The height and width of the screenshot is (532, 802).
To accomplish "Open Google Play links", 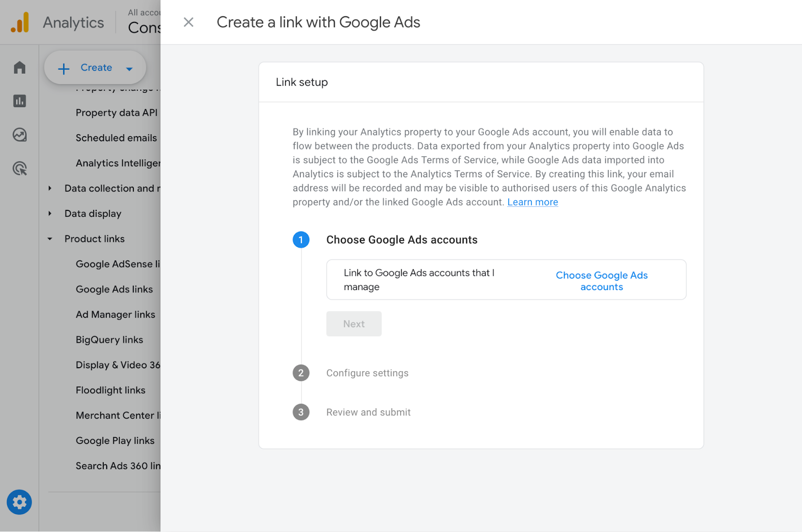I will (115, 441).
